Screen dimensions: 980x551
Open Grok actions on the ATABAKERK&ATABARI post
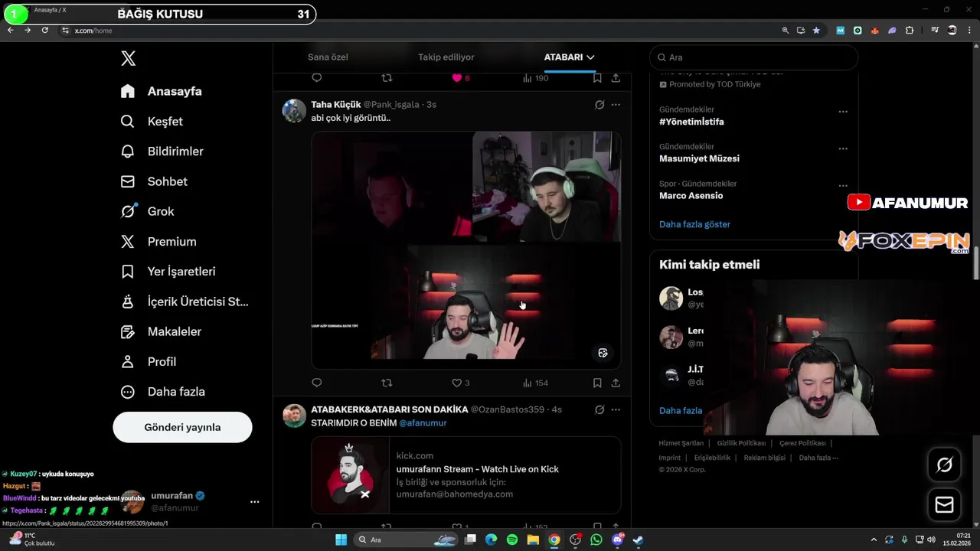coord(599,410)
